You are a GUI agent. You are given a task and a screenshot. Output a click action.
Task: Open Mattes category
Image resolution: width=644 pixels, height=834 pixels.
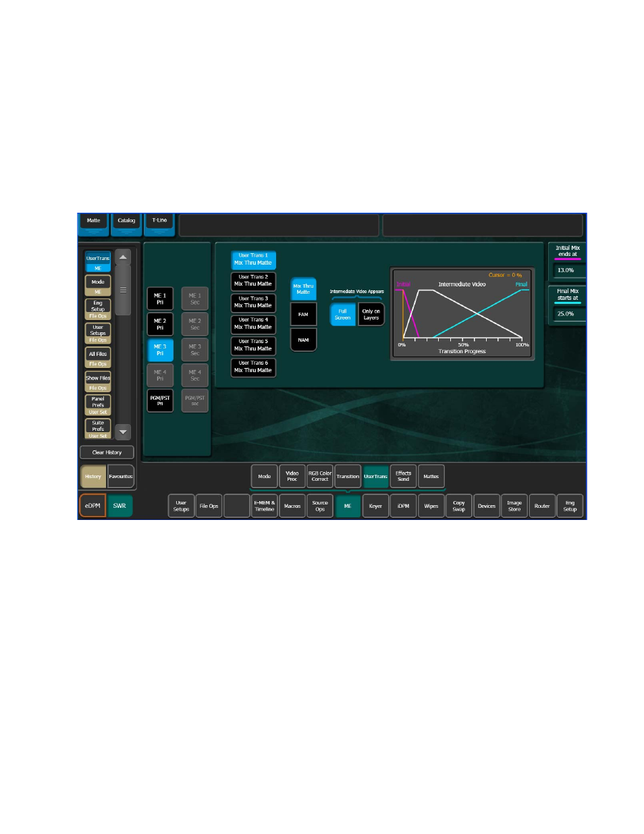[x=431, y=477]
